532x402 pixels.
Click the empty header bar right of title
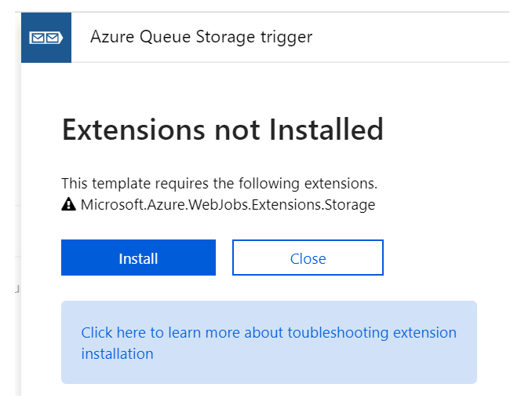pyautogui.click(x=416, y=37)
